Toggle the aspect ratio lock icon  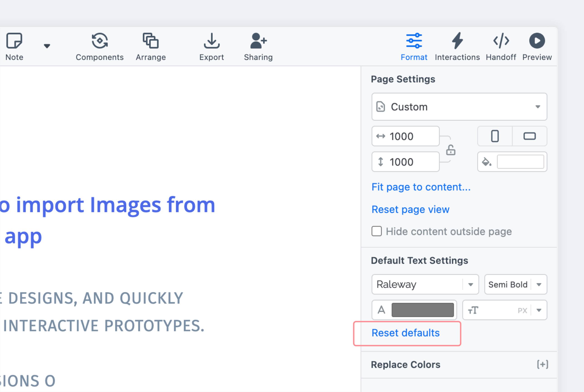tap(451, 150)
